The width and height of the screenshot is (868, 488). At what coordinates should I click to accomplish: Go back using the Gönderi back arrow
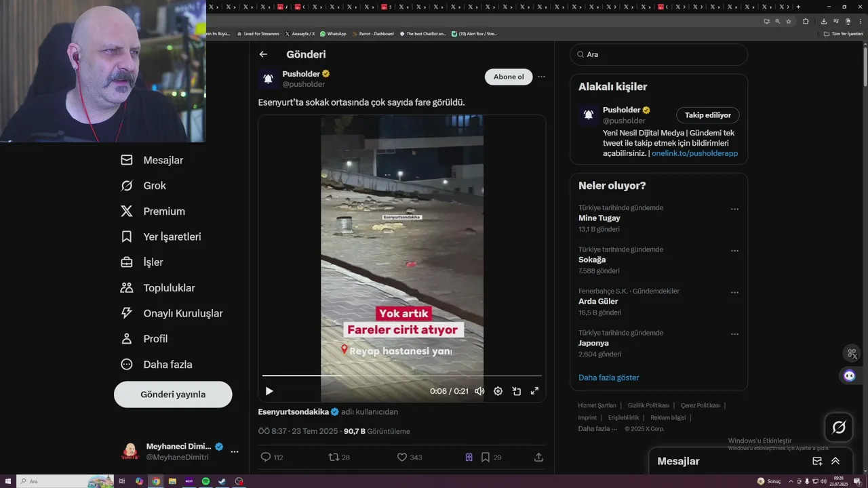point(263,54)
